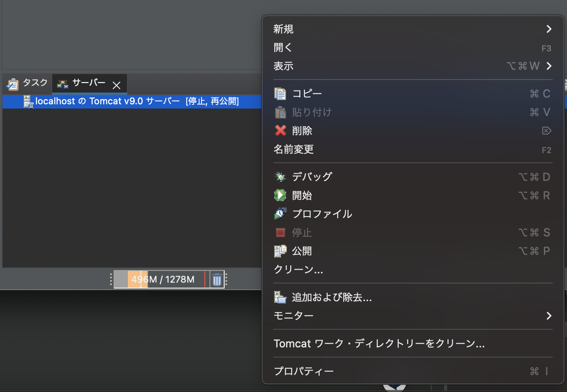This screenshot has height=392, width=567.
Task: Expand the 新規 submenu chevron
Action: click(x=549, y=29)
